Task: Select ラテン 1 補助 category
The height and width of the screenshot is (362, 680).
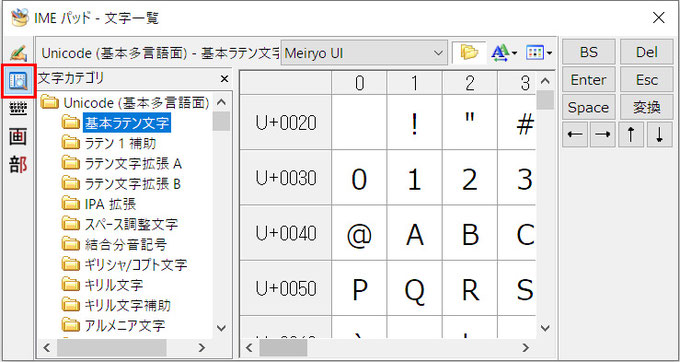Action: click(x=120, y=143)
